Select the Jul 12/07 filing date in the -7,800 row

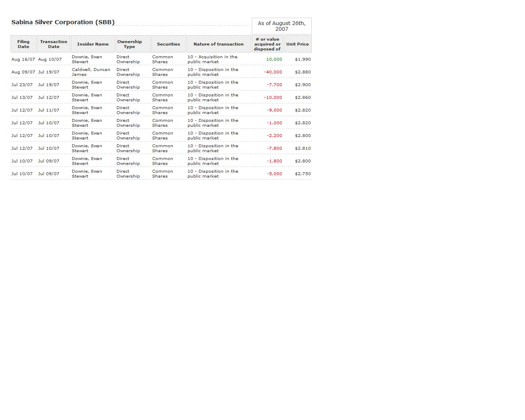click(22, 148)
